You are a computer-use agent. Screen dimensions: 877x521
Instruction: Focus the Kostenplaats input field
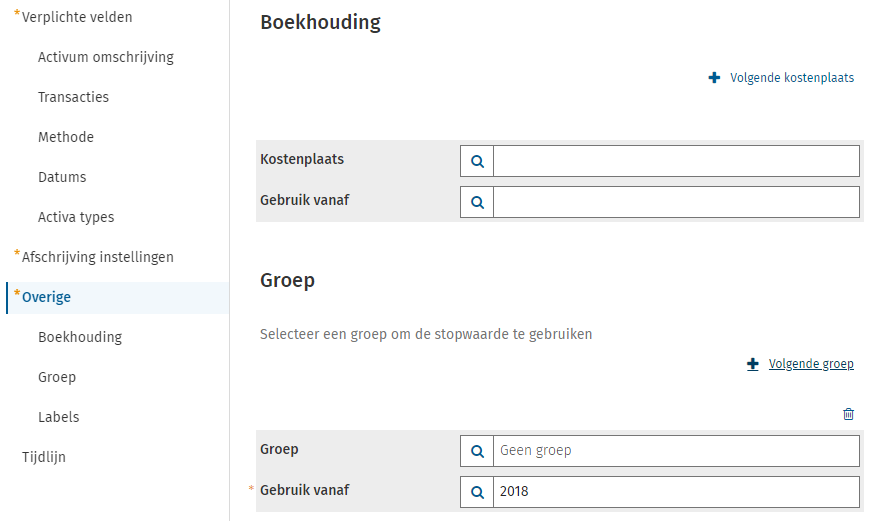tap(676, 161)
